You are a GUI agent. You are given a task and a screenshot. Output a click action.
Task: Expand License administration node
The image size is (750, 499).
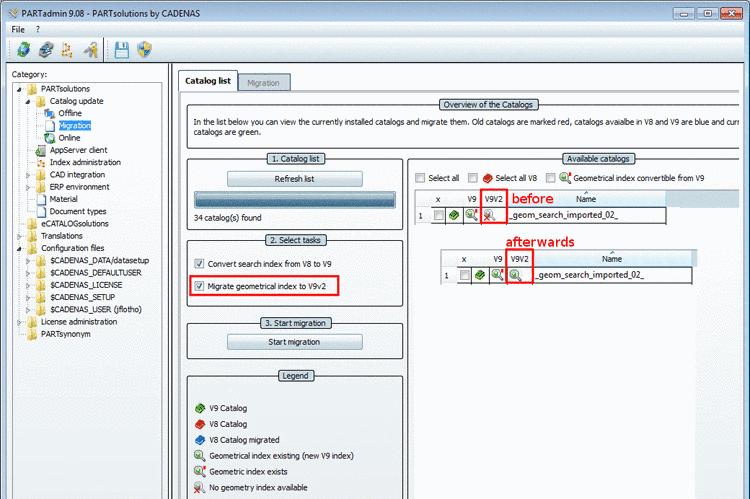click(19, 322)
